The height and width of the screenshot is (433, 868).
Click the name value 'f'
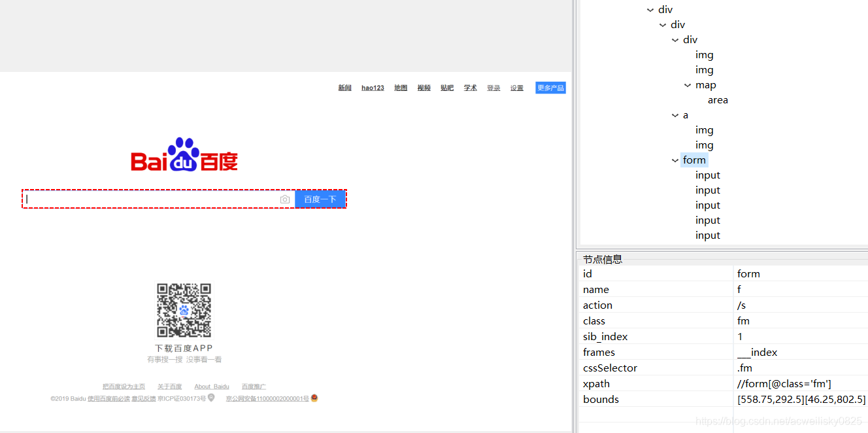(739, 290)
